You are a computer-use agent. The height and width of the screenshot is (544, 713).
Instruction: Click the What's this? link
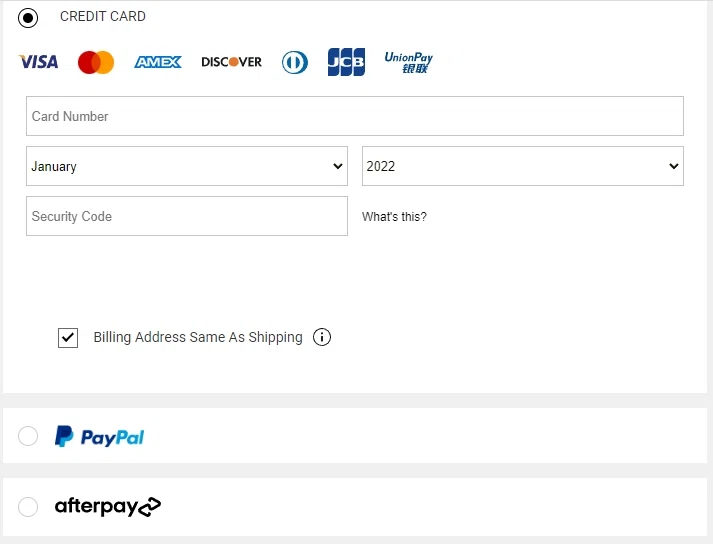(394, 217)
